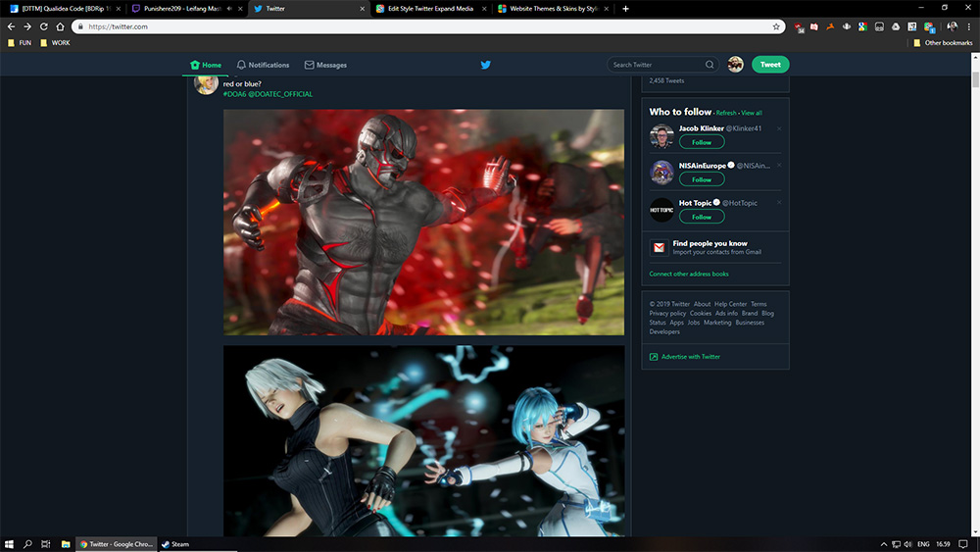Click the Google Drive extension icon
Screen dimensions: 980x552
(x=896, y=26)
